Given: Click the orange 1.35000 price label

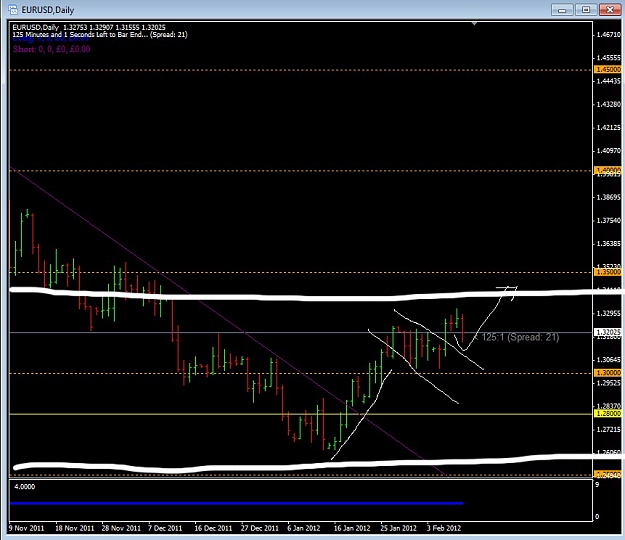Looking at the screenshot, I should point(607,272).
